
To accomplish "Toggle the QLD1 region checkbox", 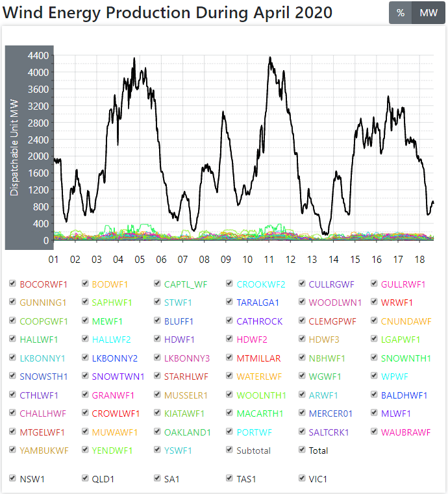I will click(x=86, y=478).
